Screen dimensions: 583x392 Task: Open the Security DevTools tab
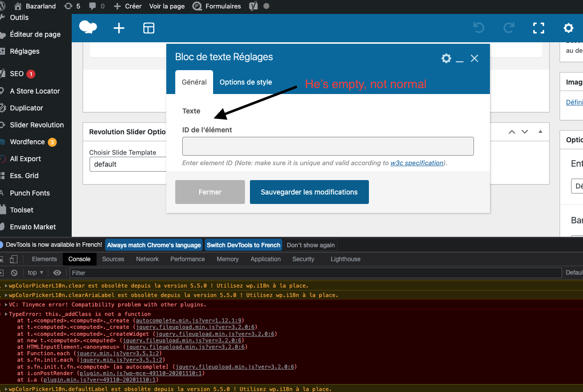point(303,259)
